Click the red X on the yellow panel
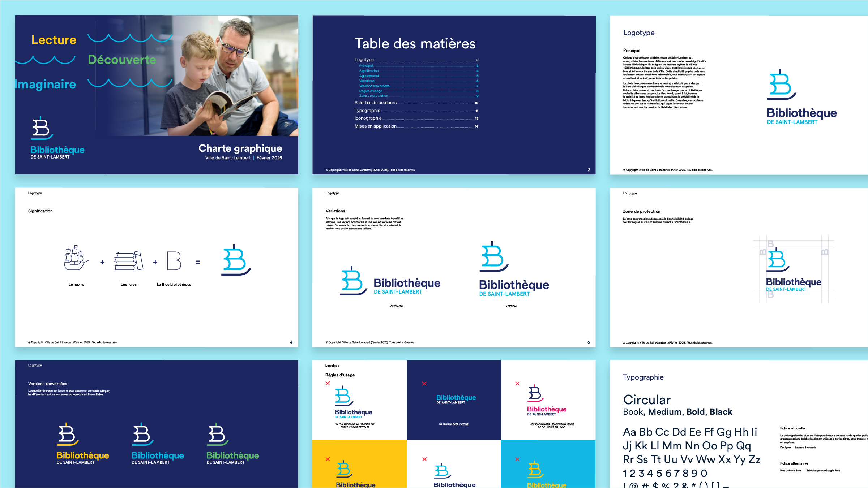The height and width of the screenshot is (488, 868). [328, 459]
